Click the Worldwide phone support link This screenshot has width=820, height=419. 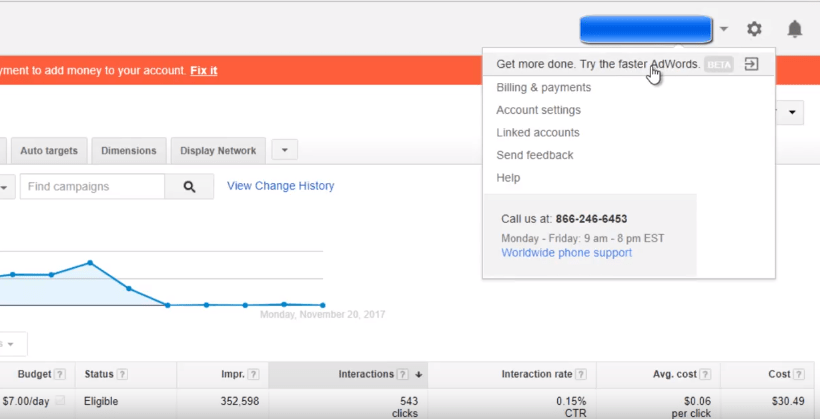[x=566, y=253]
